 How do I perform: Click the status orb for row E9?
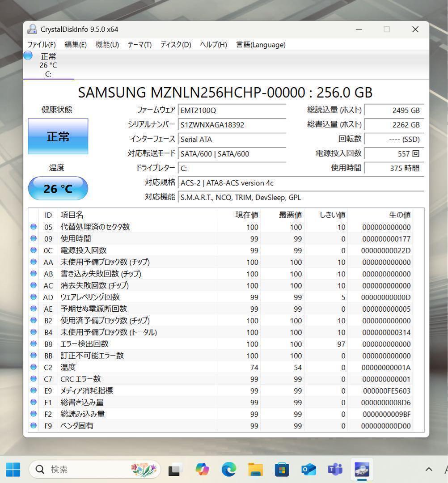34,390
